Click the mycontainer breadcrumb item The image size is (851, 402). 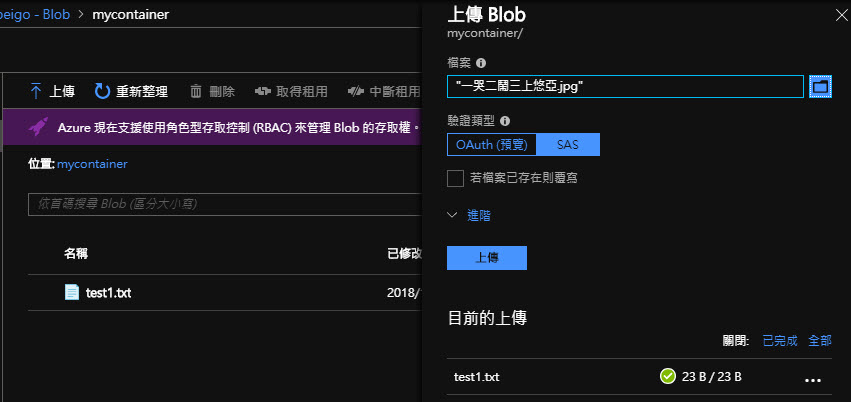[130, 15]
